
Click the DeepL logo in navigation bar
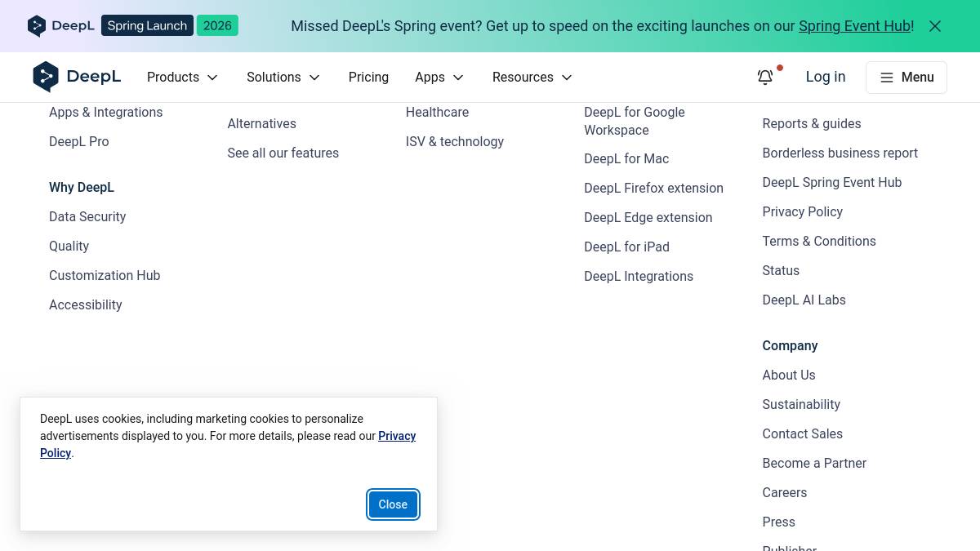[77, 77]
